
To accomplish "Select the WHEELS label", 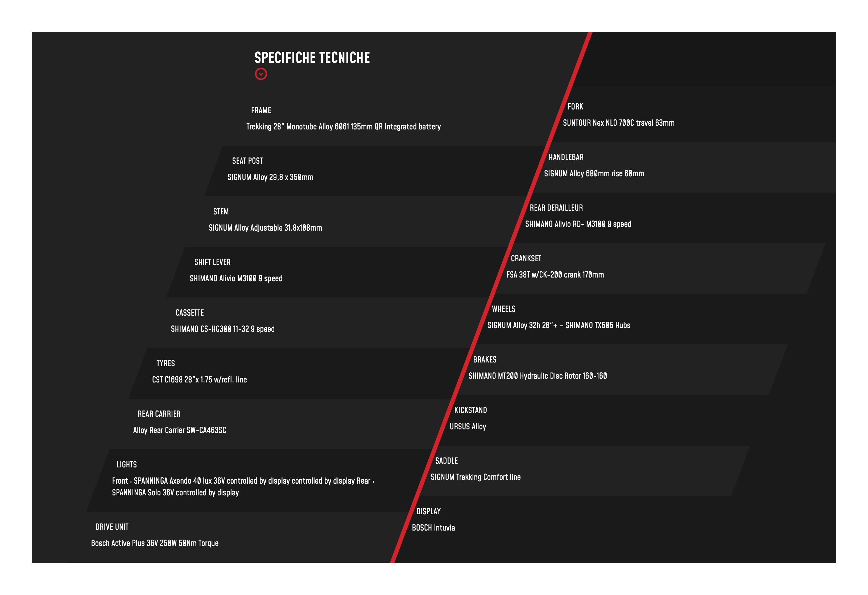I will (x=503, y=309).
